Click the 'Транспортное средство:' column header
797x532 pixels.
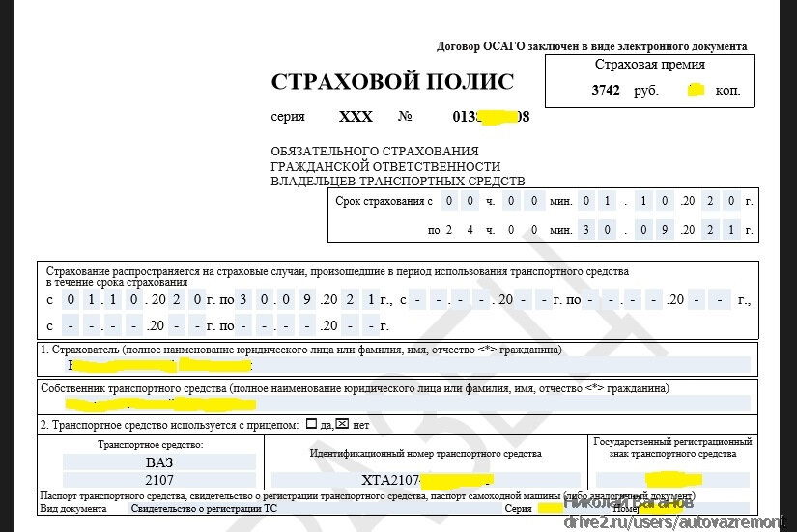pyautogui.click(x=151, y=445)
